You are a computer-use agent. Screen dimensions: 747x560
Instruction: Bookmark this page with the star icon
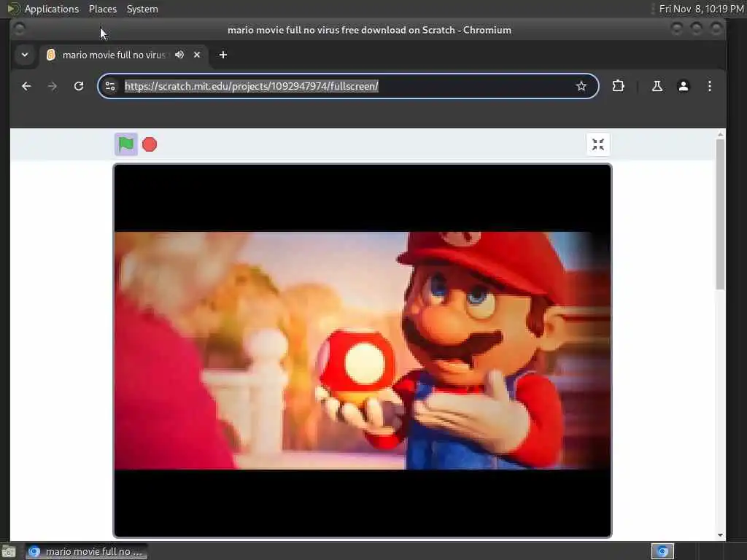click(x=581, y=86)
